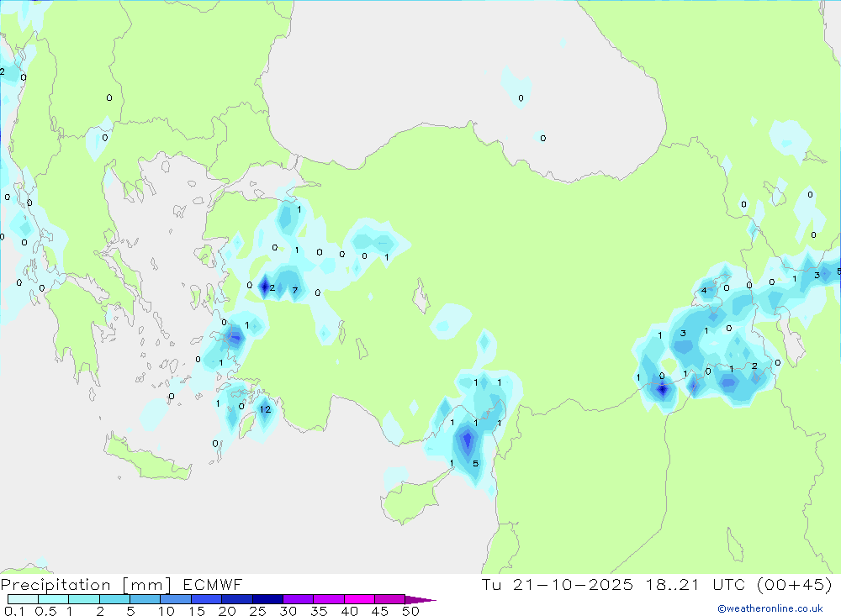Click the "(00+45)" forecast offset text
This screenshot has height=616, width=841.
(795, 584)
